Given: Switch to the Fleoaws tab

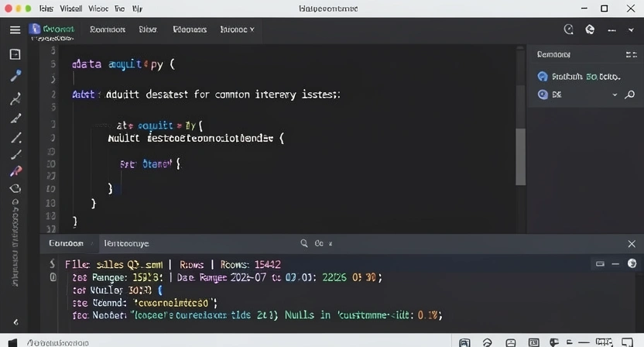Looking at the screenshot, I should [x=190, y=29].
